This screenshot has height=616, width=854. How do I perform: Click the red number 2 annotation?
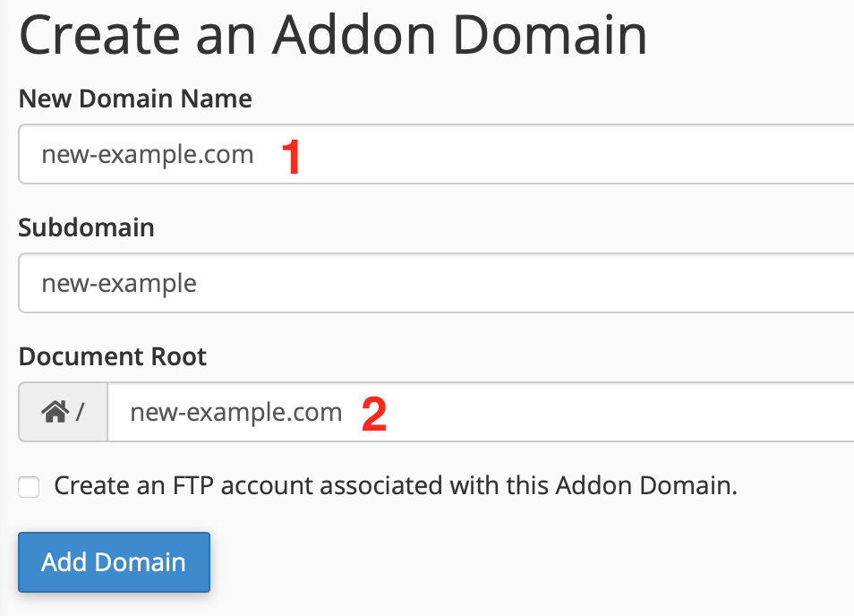click(374, 415)
